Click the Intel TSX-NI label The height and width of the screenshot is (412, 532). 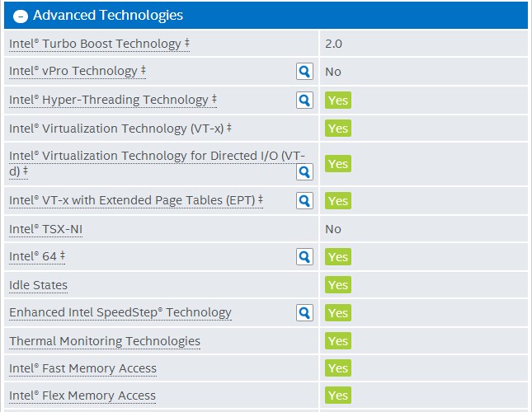[46, 229]
